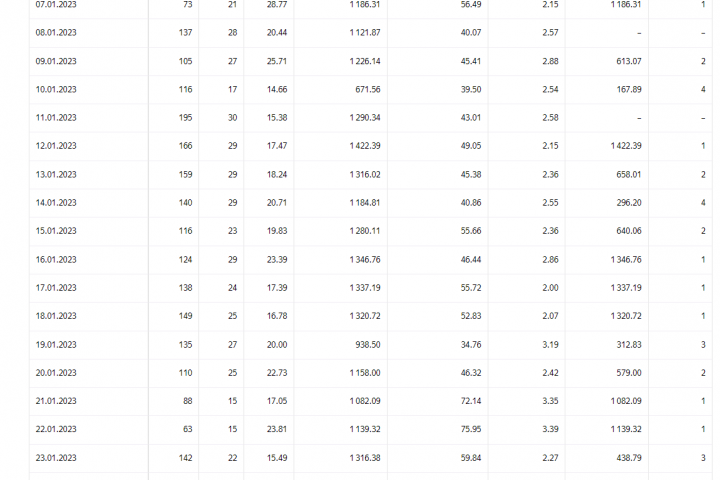720x480 pixels.
Task: Select the 579.00 cell
Action: pos(625,373)
